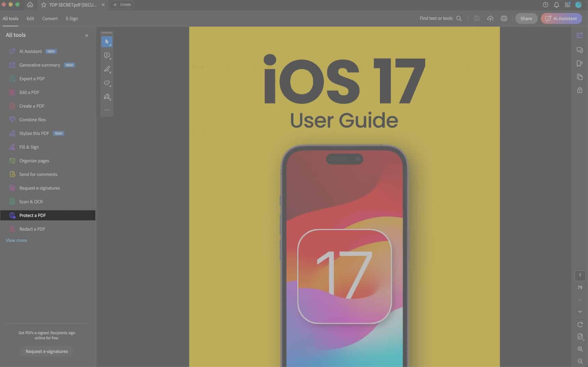Click the Share button
The width and height of the screenshot is (588, 367).
[x=526, y=18]
